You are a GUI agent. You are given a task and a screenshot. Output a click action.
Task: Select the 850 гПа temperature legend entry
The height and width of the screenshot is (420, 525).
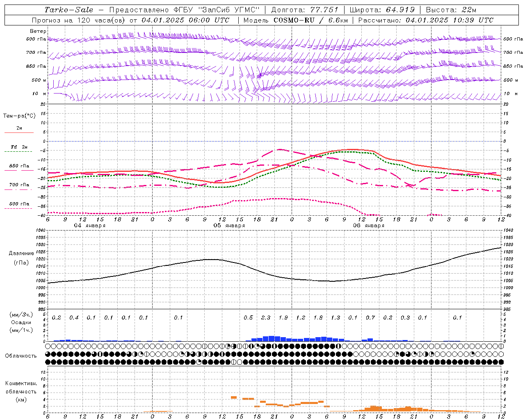point(19,166)
